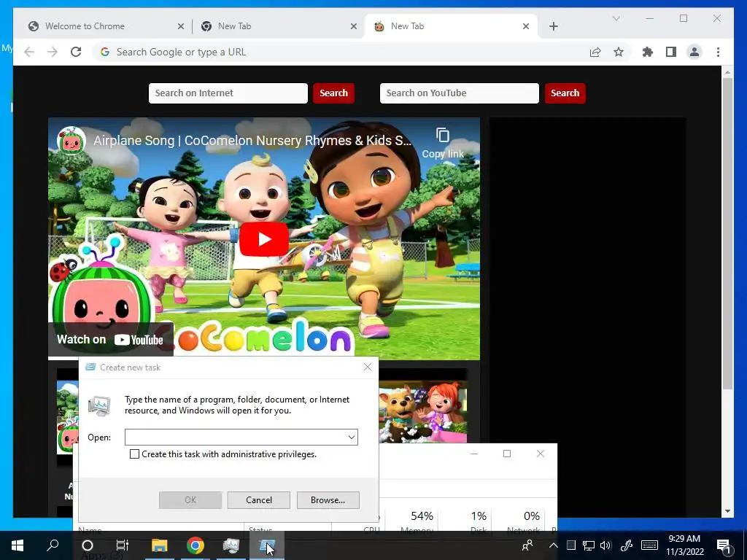The image size is (747, 560).
Task: Open People icon in system tray
Action: pos(527,545)
